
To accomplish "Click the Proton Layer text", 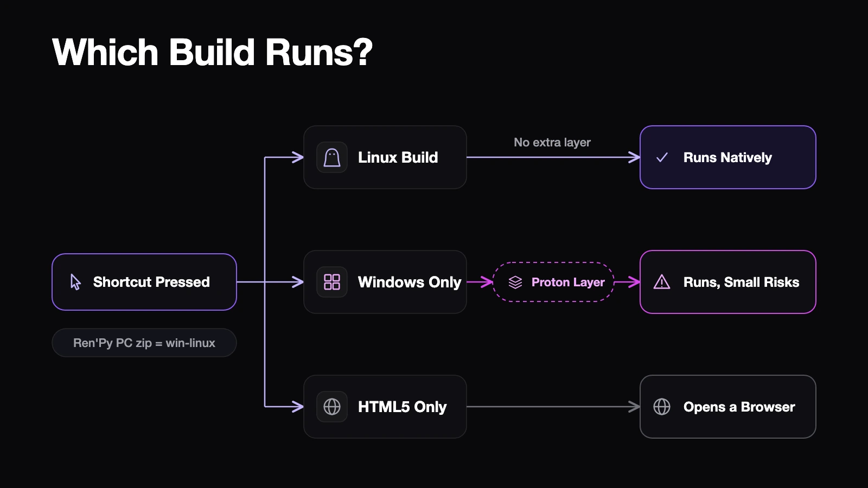I will click(568, 282).
